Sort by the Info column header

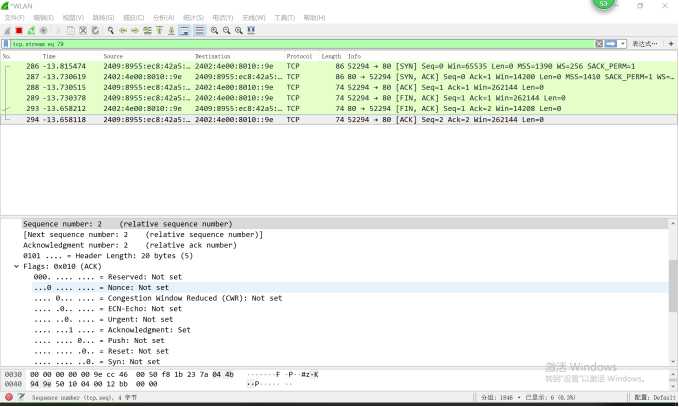[354, 56]
